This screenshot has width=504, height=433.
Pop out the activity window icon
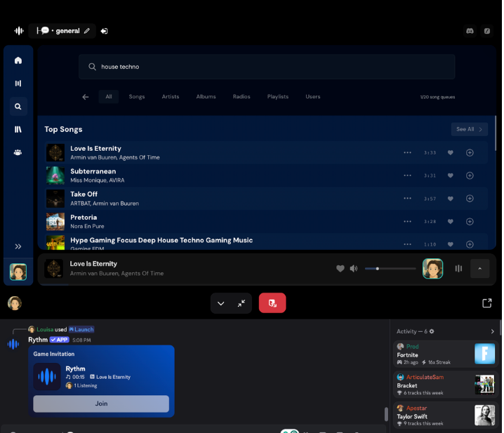click(487, 302)
